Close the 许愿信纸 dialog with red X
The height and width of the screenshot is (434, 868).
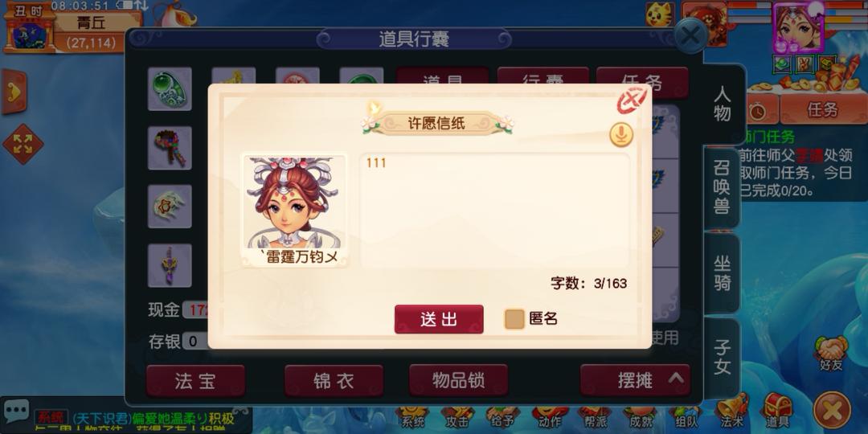pyautogui.click(x=633, y=100)
